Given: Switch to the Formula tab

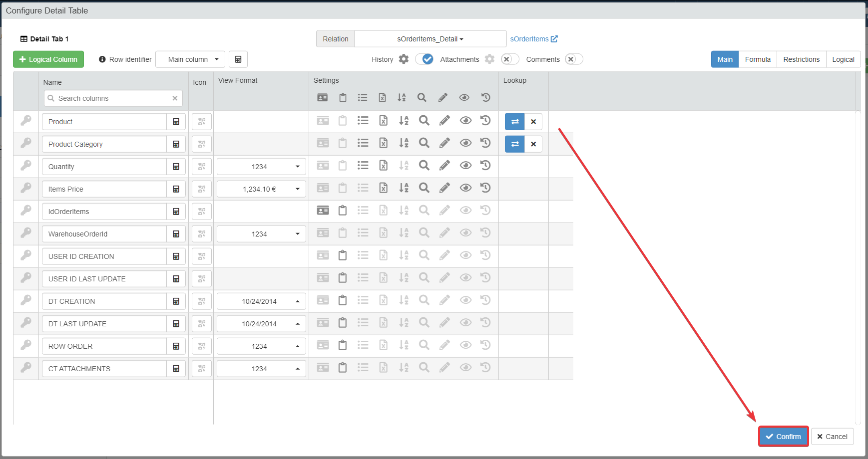Looking at the screenshot, I should [x=757, y=59].
